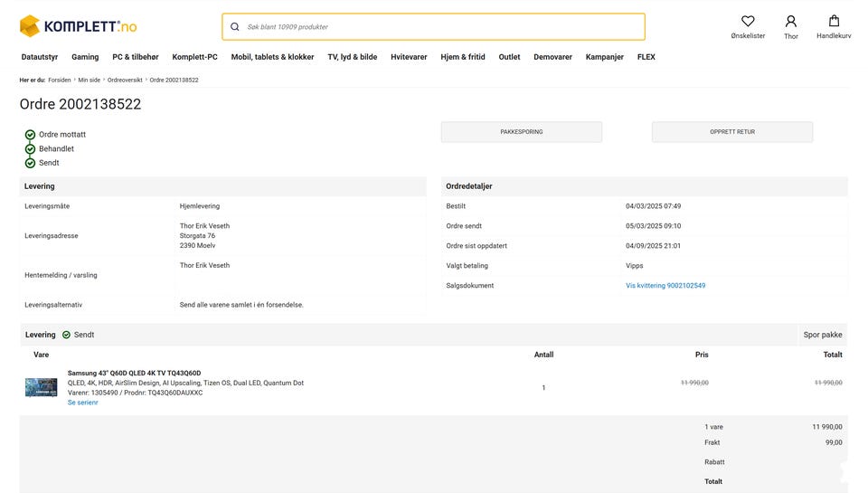Click the Ordre mottatt checkmark icon
This screenshot has width=868, height=493.
[x=30, y=135]
